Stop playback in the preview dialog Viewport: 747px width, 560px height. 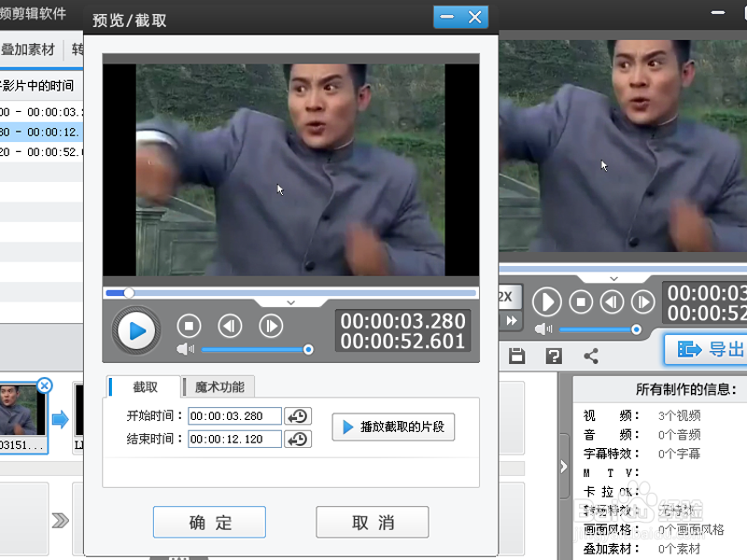coord(189,326)
